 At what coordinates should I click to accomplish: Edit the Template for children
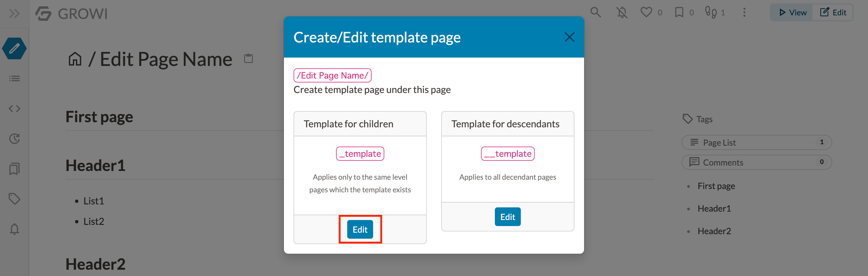pos(360,229)
